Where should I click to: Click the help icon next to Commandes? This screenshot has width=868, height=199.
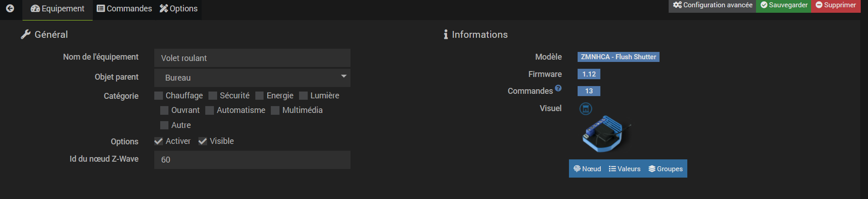[558, 88]
